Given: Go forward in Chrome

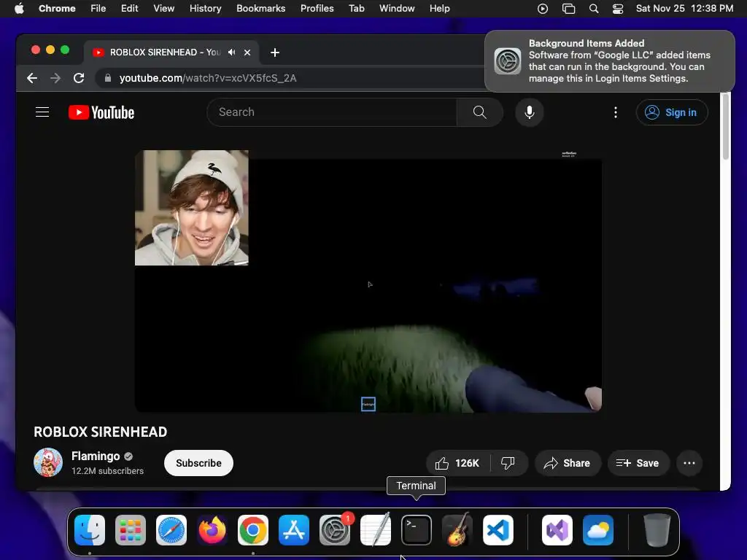Looking at the screenshot, I should tap(55, 78).
